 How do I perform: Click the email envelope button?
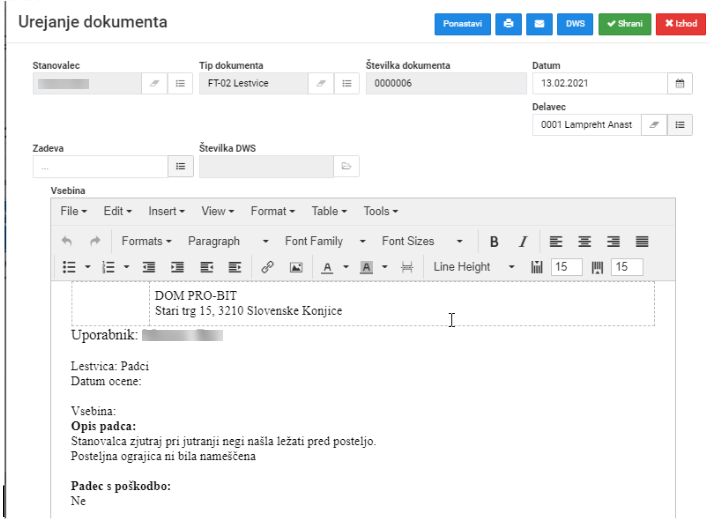pyautogui.click(x=539, y=24)
